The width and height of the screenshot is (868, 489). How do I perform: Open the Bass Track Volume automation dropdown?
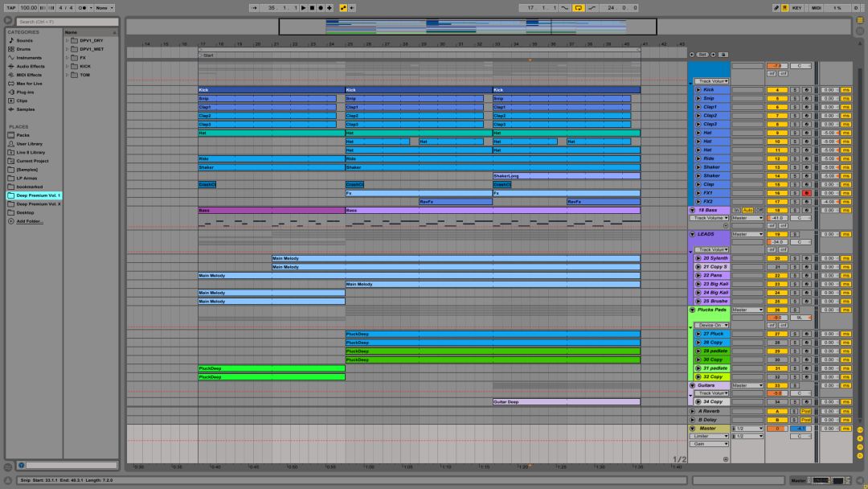pos(709,218)
